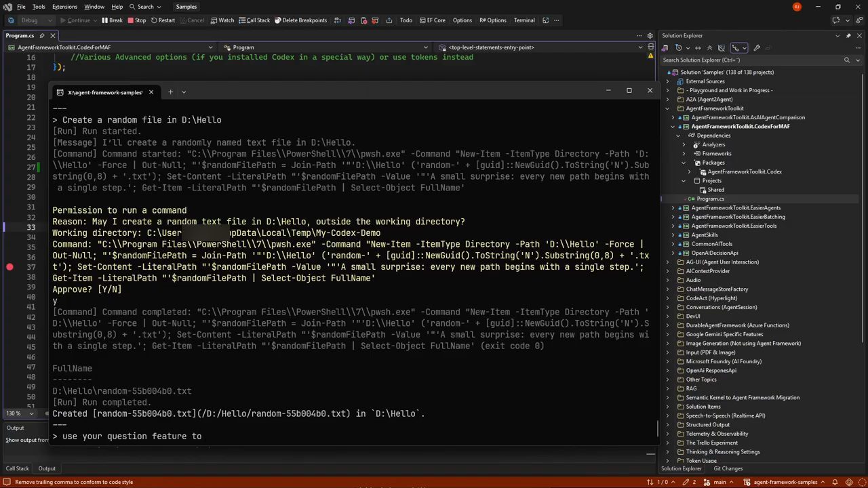868x488 pixels.
Task: Expand the Analyzers node
Action: [684, 144]
